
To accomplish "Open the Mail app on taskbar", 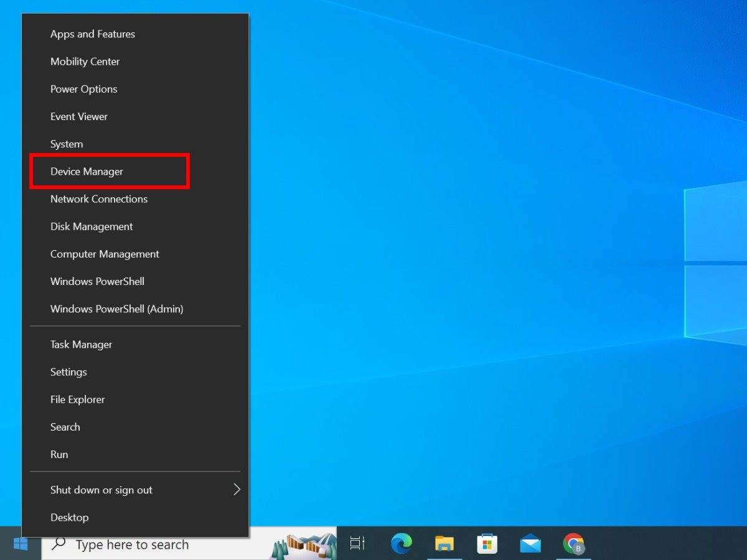I will tap(530, 544).
